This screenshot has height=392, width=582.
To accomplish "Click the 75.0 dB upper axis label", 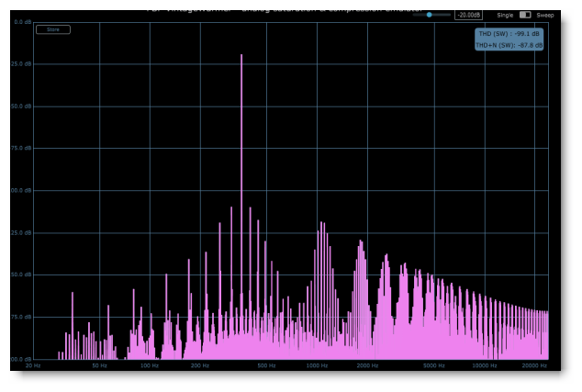I will point(21,148).
